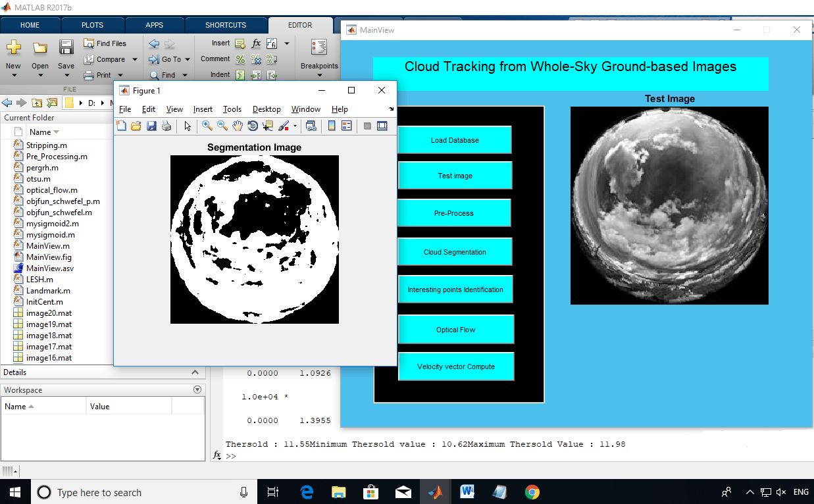Screen dimensions: 814x504
Task: Collapse the Details panel chevron
Action: 195,372
